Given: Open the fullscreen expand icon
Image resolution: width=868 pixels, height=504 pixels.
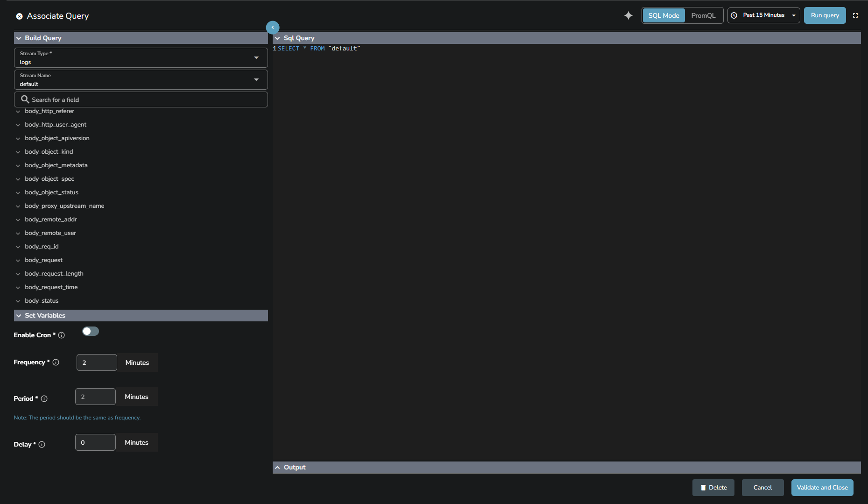Looking at the screenshot, I should click(856, 15).
